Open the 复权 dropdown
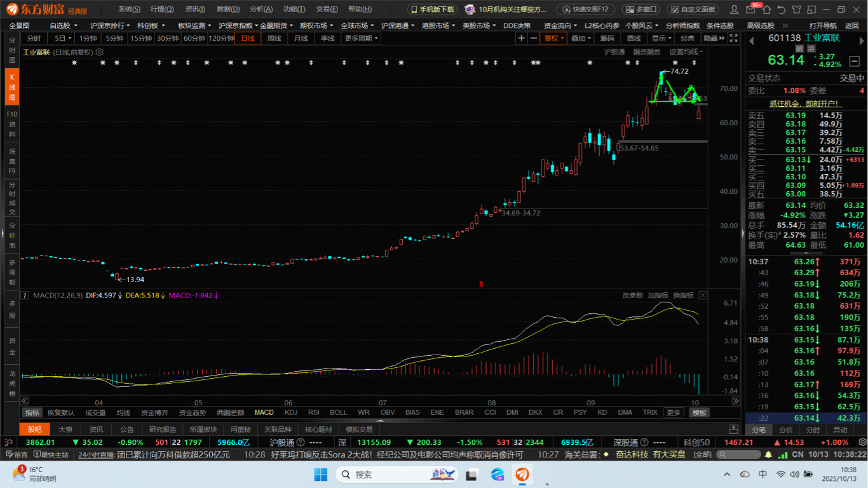 [x=553, y=38]
